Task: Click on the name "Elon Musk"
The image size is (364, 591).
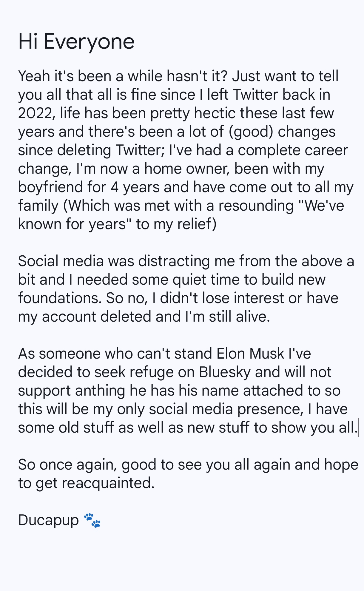Action: (250, 354)
